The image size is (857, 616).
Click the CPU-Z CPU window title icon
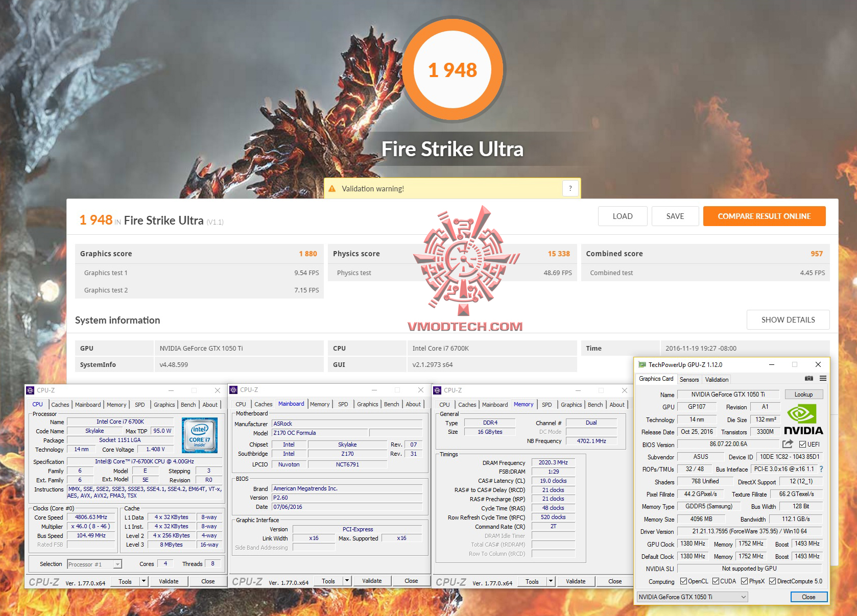pyautogui.click(x=30, y=390)
